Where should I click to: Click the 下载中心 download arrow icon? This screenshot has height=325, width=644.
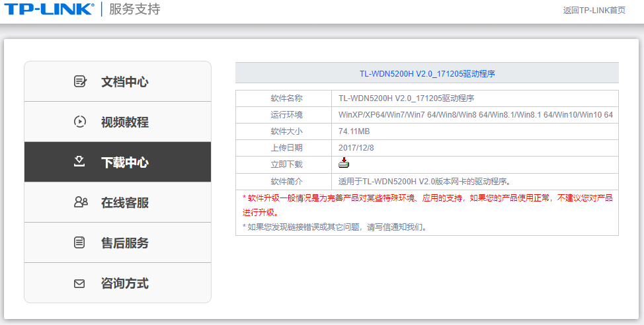(x=79, y=162)
